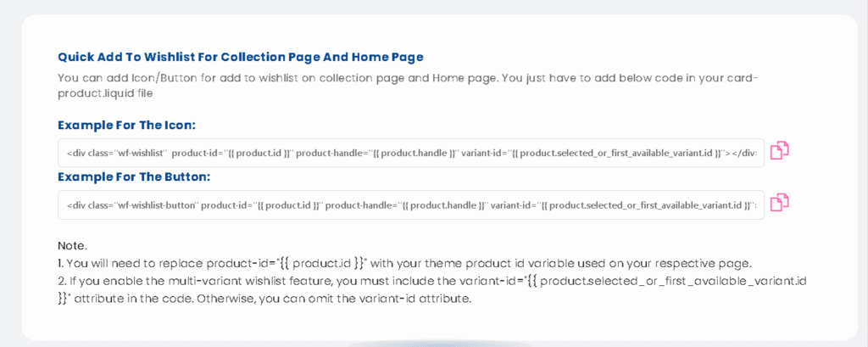Select the 'Example For The Icon:' label
Image resolution: width=868 pixels, height=347 pixels.
(x=126, y=125)
